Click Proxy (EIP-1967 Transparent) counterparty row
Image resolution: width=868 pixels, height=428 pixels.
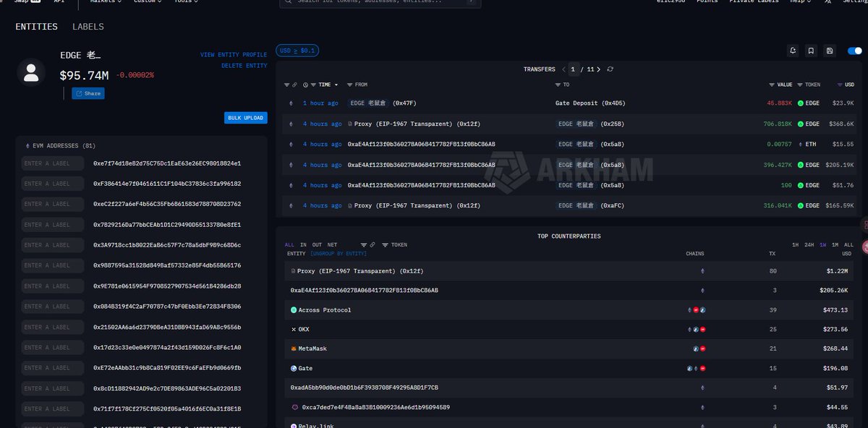click(569, 271)
